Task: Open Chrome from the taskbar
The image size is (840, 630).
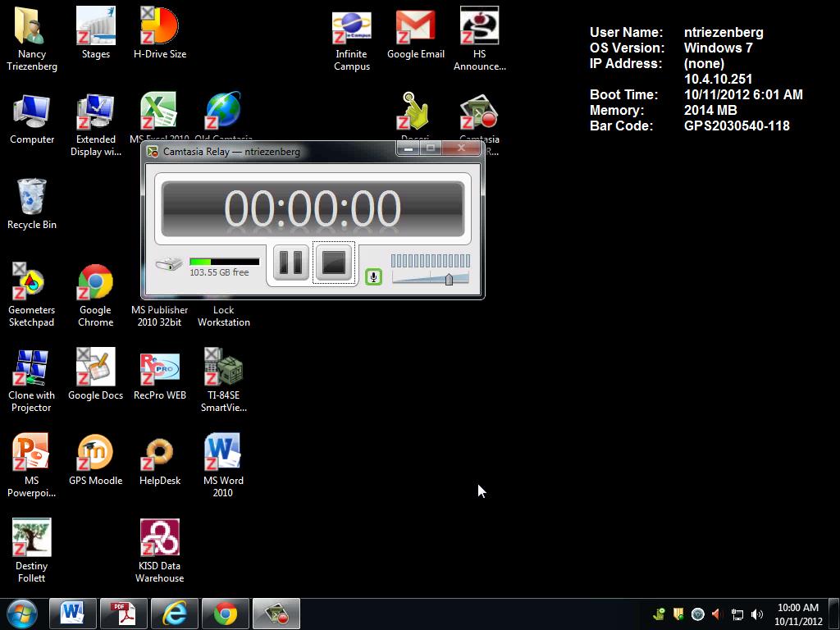Action: point(226,614)
